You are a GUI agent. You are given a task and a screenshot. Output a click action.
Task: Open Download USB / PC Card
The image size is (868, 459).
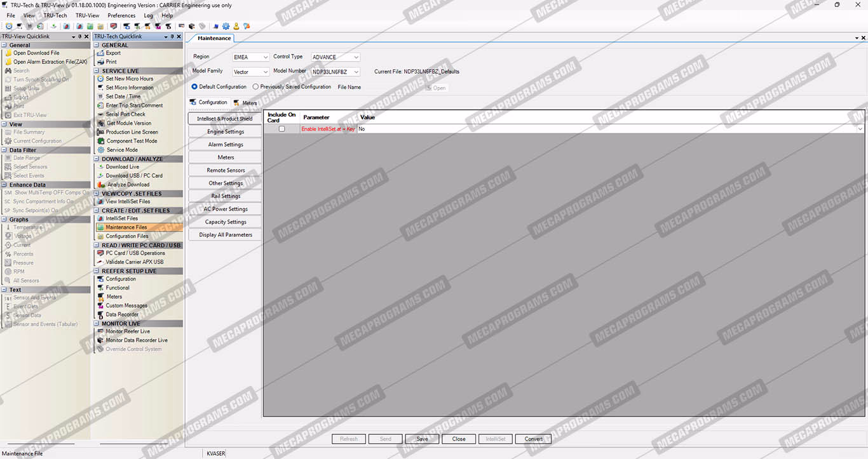pyautogui.click(x=134, y=176)
